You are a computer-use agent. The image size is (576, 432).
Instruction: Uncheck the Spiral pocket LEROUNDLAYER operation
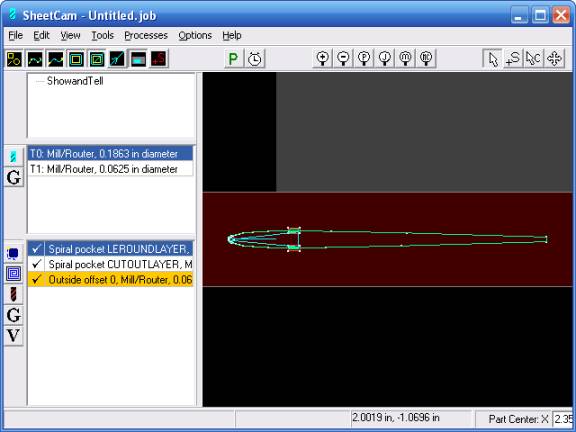[36, 249]
